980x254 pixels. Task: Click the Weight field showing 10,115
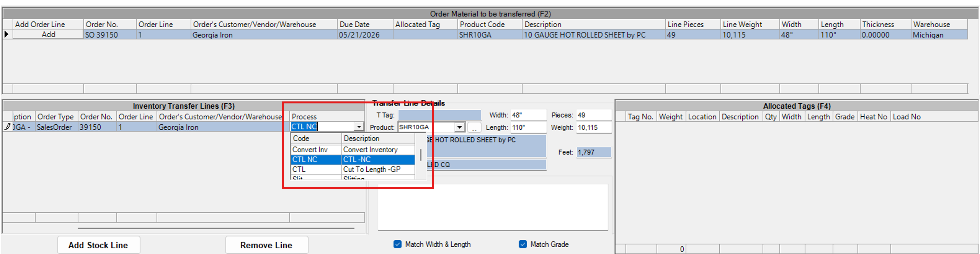pos(594,127)
